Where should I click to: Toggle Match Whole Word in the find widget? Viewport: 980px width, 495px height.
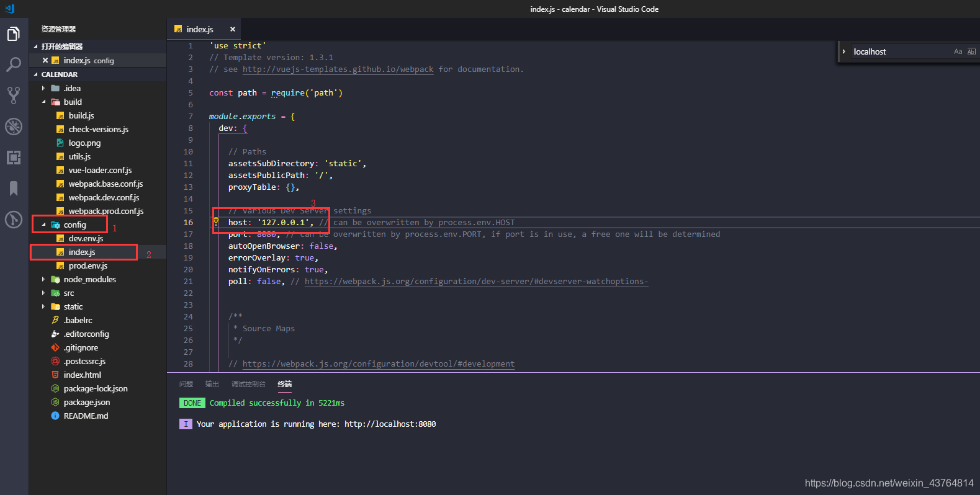click(x=972, y=51)
